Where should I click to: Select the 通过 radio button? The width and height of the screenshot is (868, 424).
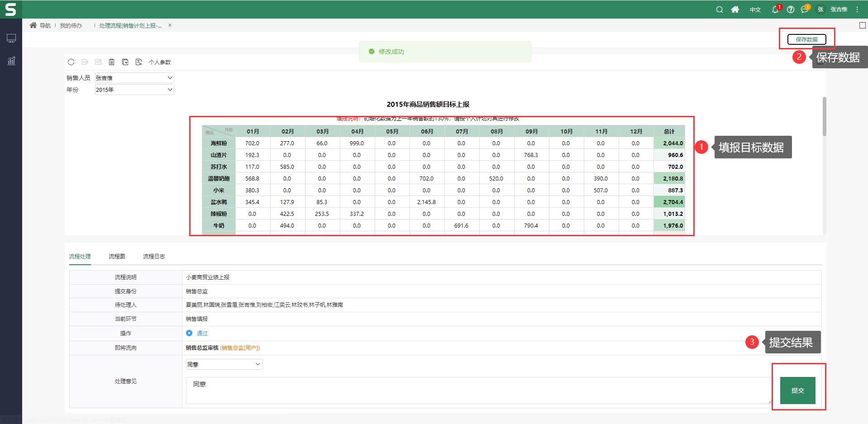click(x=189, y=333)
